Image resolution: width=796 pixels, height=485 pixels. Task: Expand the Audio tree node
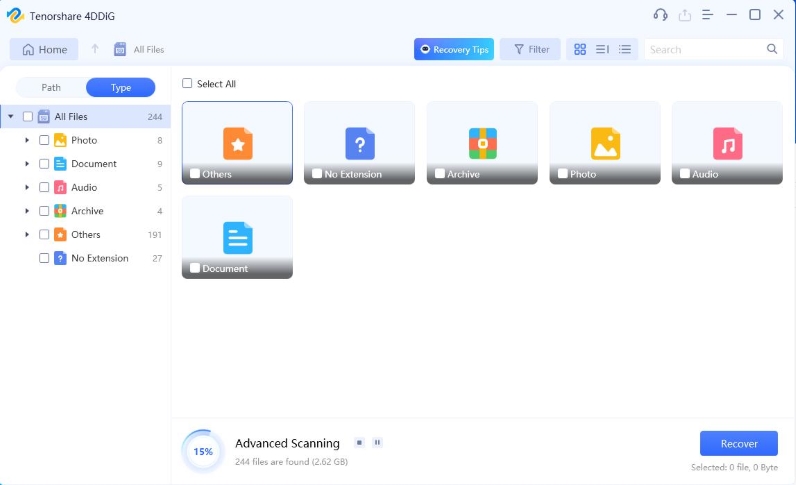point(27,187)
